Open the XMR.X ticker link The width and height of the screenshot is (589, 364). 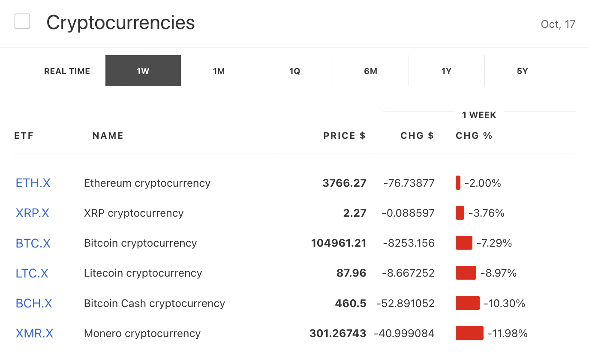coord(35,334)
